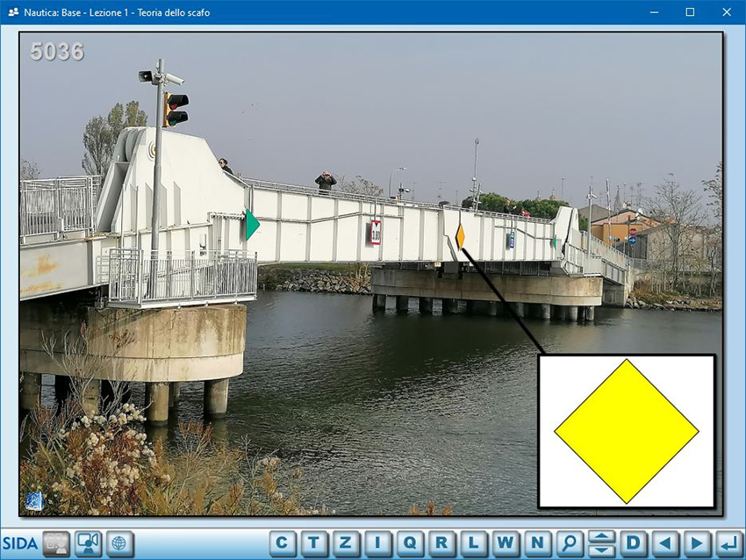Click the up/down double arrow button
The height and width of the screenshot is (560, 746).
(x=601, y=543)
